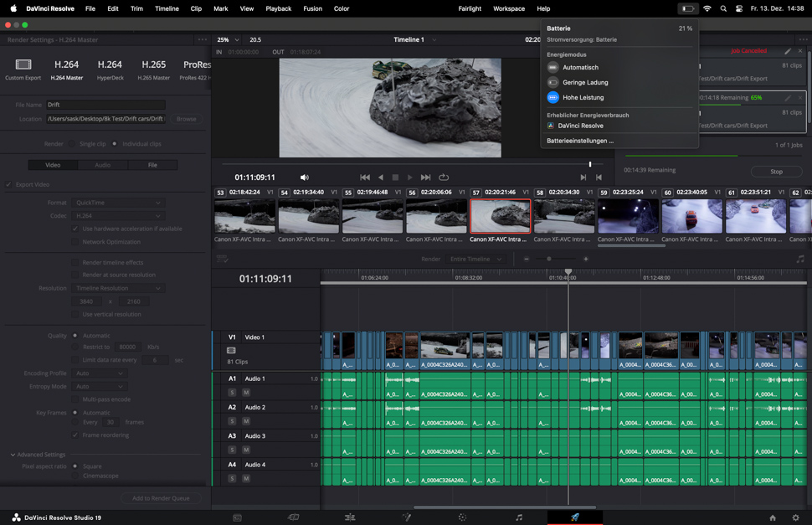
Task: Jump to last frame in viewer
Action: point(426,177)
